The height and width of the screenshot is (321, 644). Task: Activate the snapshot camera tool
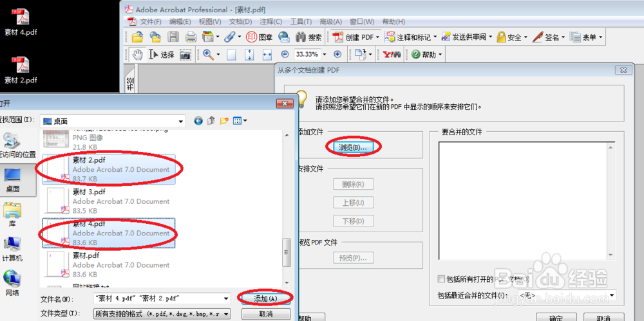click(185, 54)
